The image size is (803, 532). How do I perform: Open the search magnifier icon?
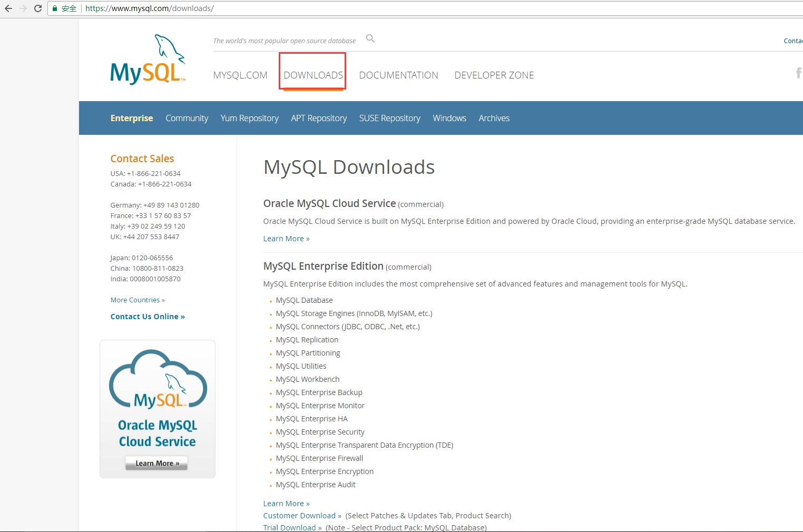pyautogui.click(x=370, y=38)
